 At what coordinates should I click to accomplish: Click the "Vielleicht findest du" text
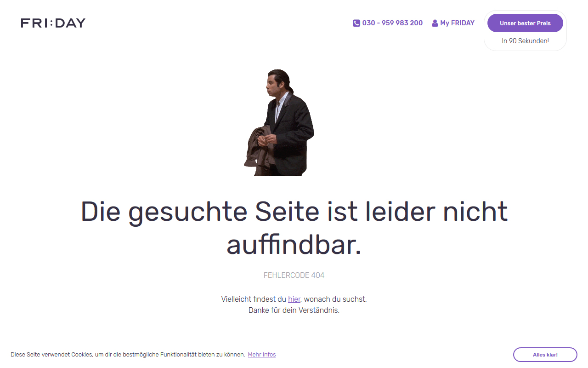254,299
